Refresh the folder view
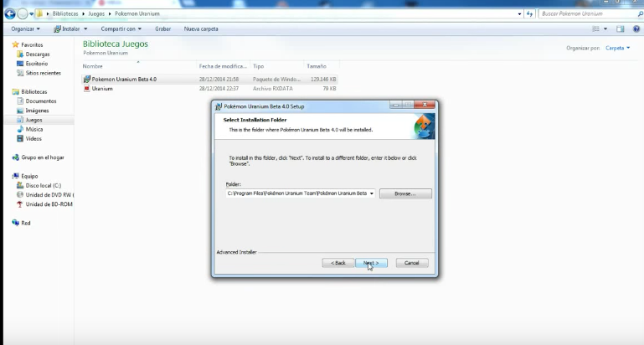 [x=529, y=14]
